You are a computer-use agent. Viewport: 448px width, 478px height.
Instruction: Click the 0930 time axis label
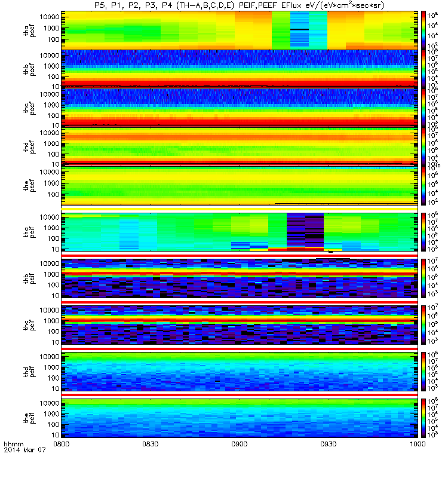(x=328, y=444)
